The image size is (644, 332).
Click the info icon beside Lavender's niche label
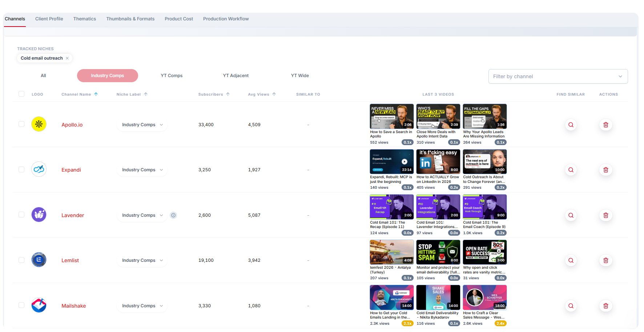tap(173, 215)
